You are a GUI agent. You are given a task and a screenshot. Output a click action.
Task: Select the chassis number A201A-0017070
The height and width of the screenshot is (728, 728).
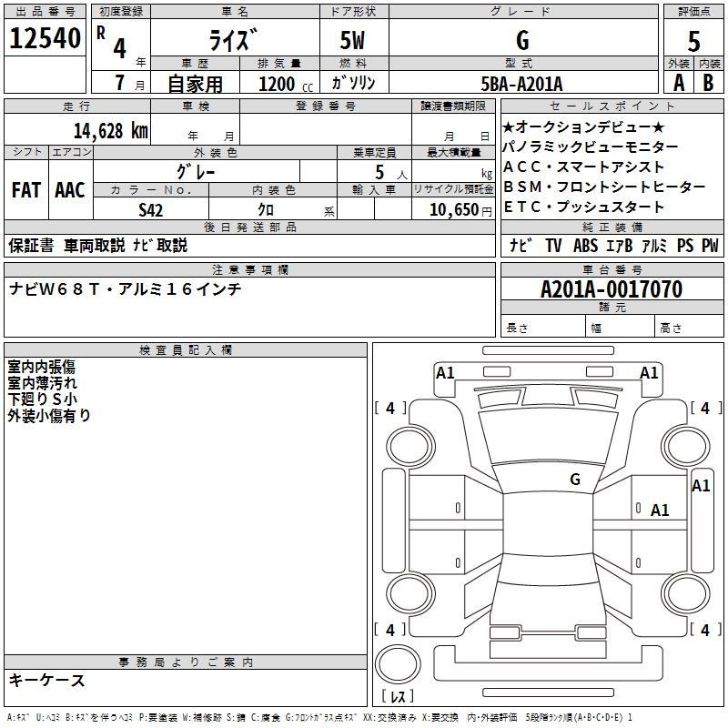click(611, 289)
